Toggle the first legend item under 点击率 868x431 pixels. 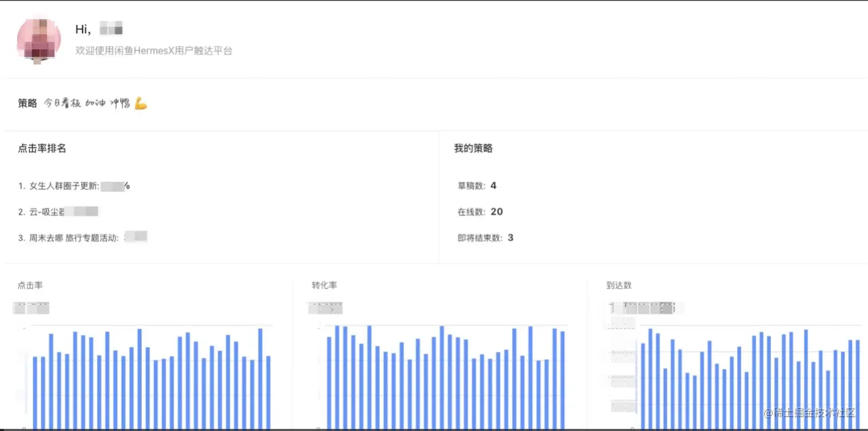pyautogui.click(x=20, y=308)
